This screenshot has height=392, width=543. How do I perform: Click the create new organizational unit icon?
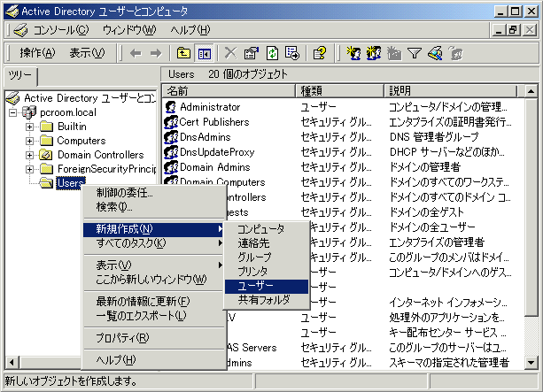tap(394, 53)
